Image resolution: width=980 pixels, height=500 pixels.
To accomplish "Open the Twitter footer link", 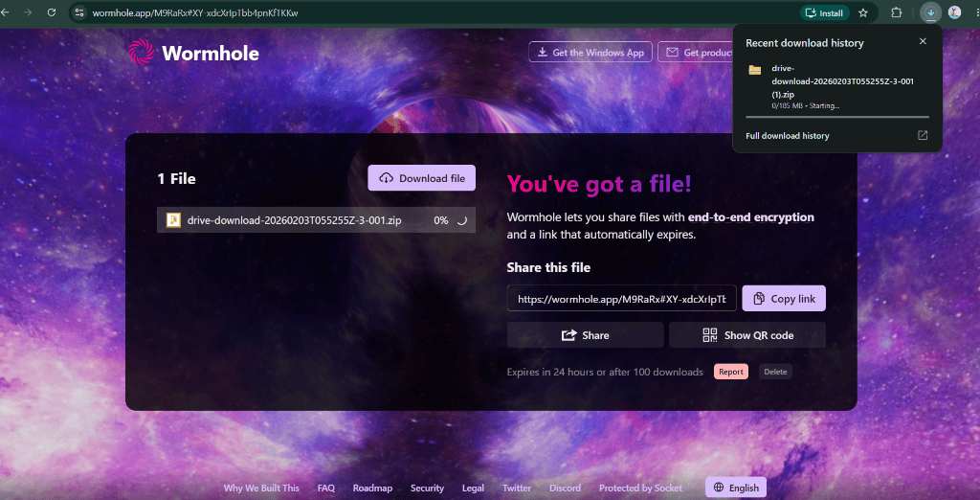I will click(517, 489).
